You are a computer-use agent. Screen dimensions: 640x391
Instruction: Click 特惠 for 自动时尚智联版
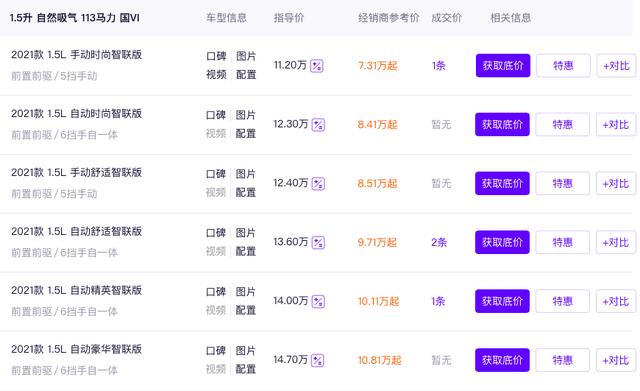(562, 124)
